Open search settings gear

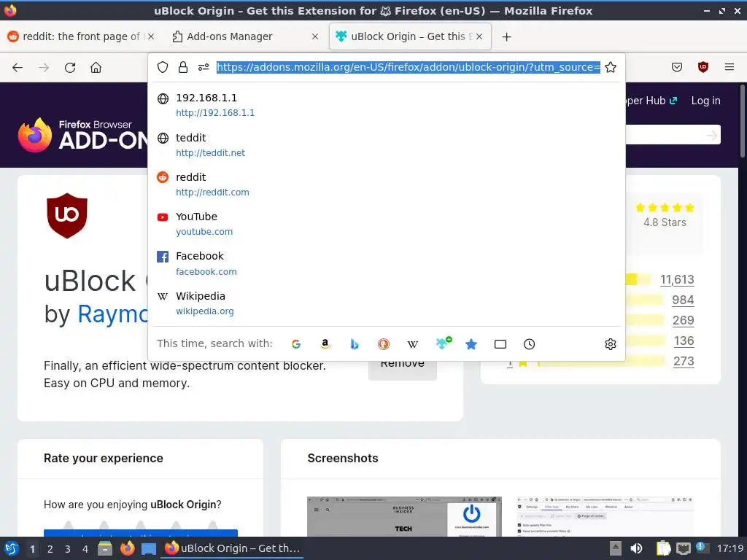tap(611, 344)
